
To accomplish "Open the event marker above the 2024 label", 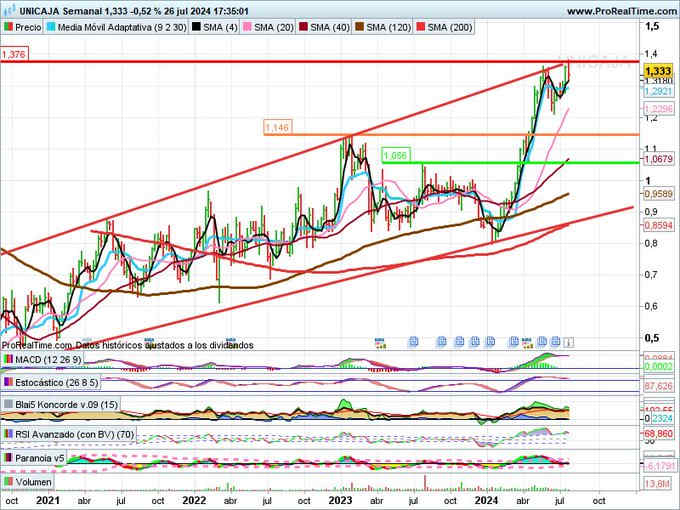I will 490,342.
